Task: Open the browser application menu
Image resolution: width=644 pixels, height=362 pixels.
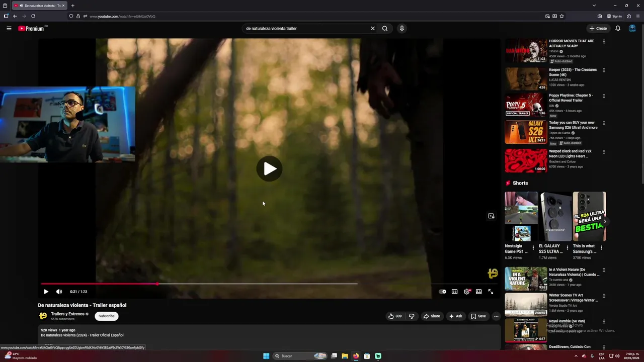Action: (637, 16)
